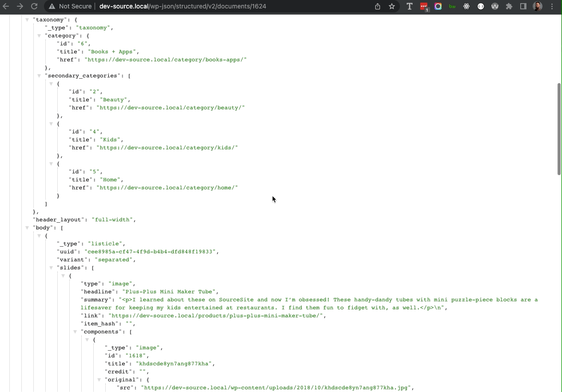The height and width of the screenshot is (392, 562).
Task: Open the green 'bw' extension icon
Action: [x=452, y=6]
